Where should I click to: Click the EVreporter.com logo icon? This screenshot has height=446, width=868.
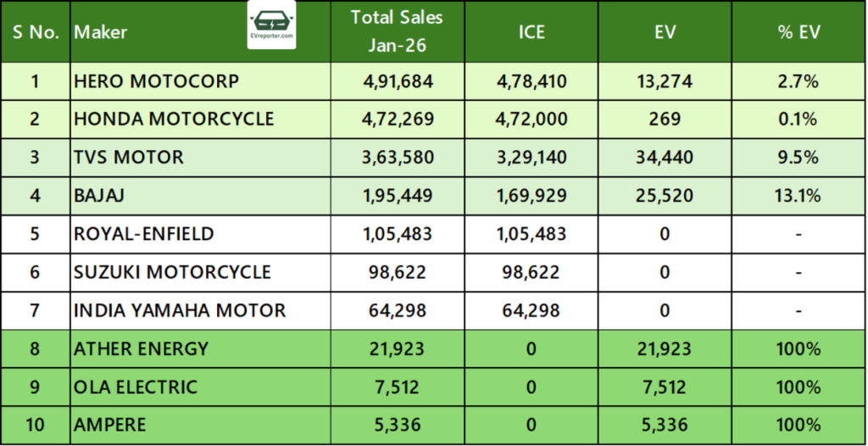point(271,25)
